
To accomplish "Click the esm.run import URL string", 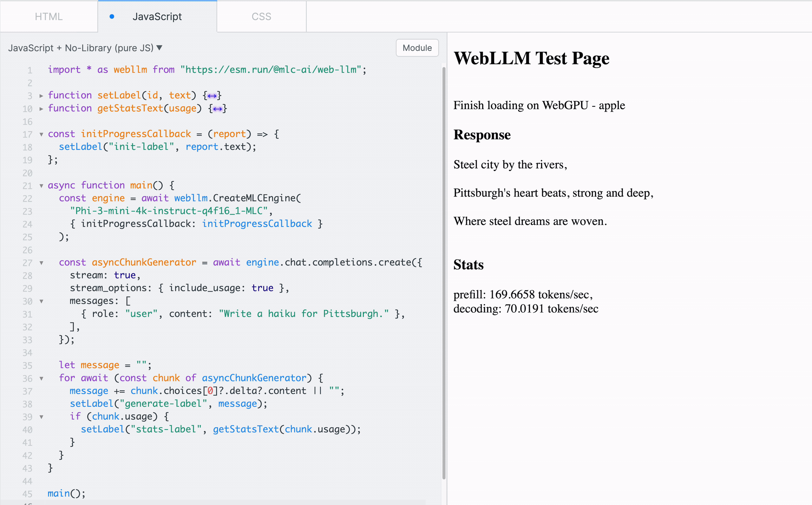I will coord(271,69).
